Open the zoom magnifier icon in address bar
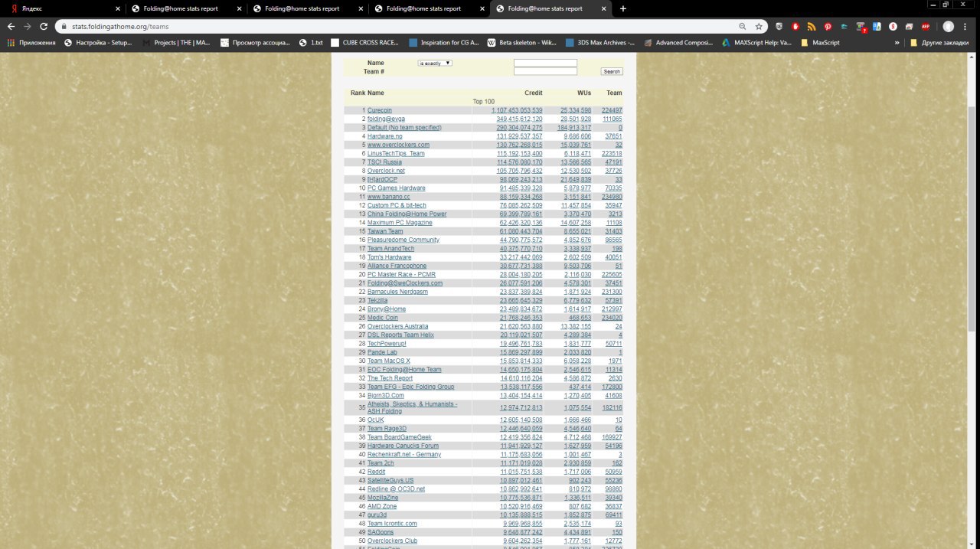This screenshot has width=980, height=549. [743, 26]
